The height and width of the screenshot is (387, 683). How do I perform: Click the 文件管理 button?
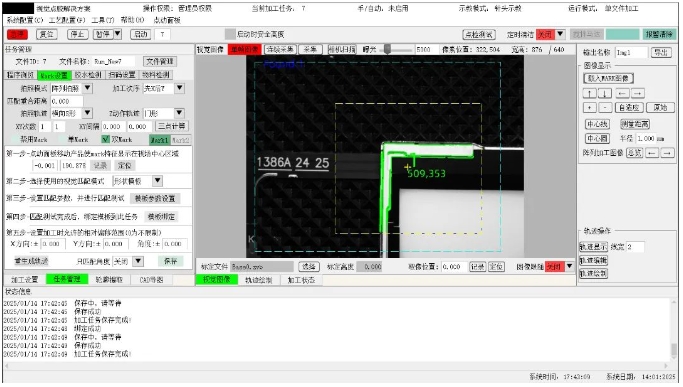160,61
